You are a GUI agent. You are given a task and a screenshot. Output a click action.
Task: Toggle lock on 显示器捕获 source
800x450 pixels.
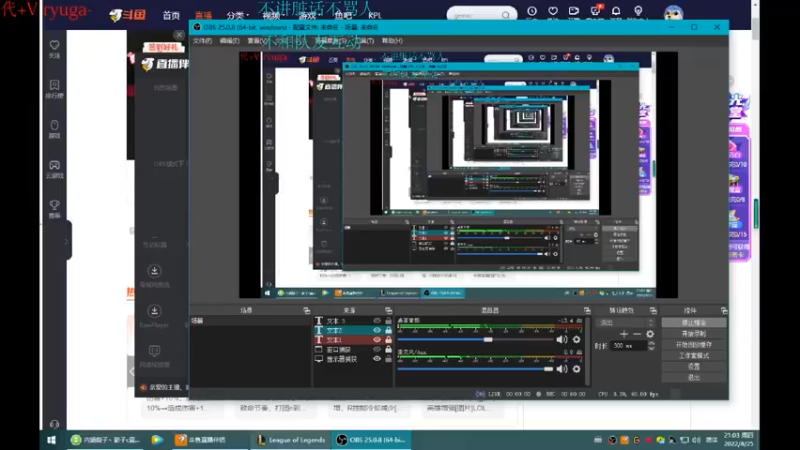click(388, 359)
